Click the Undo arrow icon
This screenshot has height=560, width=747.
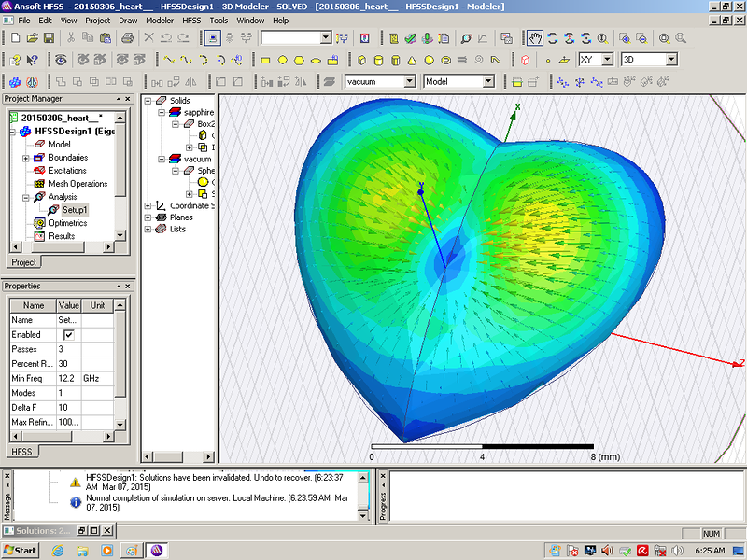[x=167, y=38]
